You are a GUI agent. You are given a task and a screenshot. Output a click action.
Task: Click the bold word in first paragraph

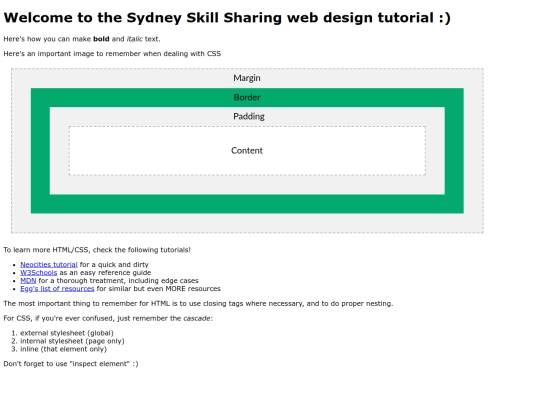(x=101, y=39)
